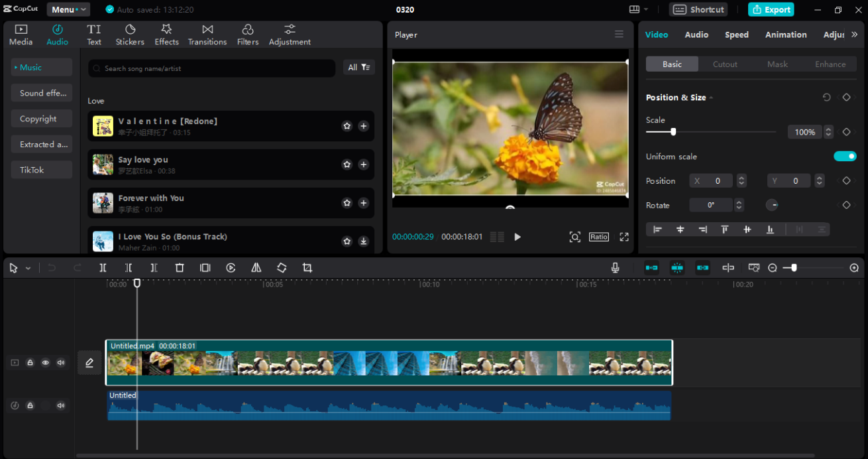Add Forever with You to the timeline
The image size is (868, 459).
coord(363,203)
